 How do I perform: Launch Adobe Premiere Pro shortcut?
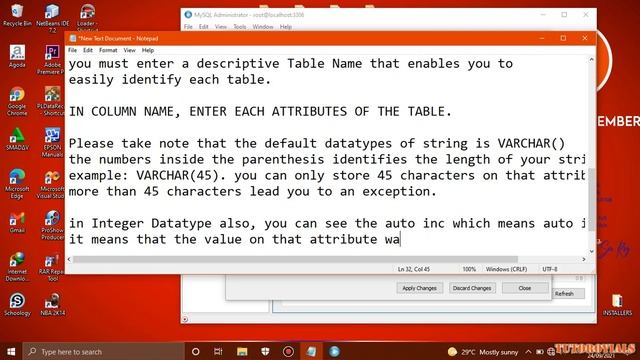tap(51, 60)
